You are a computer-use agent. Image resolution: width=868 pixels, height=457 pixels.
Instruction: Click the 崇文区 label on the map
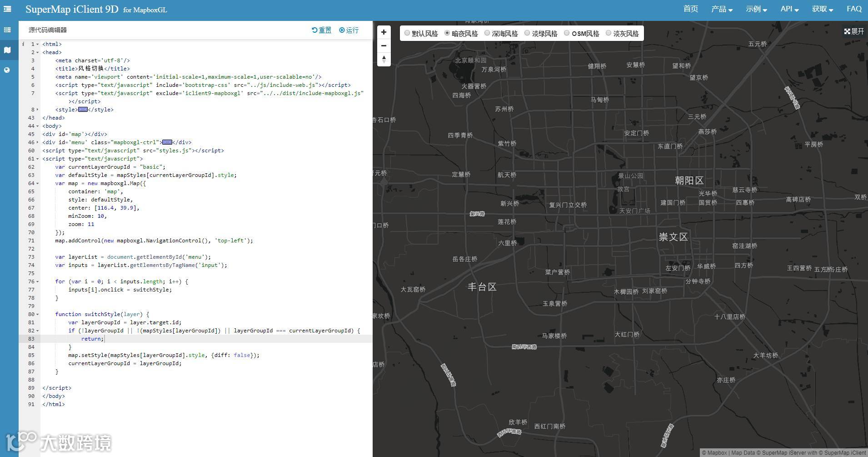673,237
